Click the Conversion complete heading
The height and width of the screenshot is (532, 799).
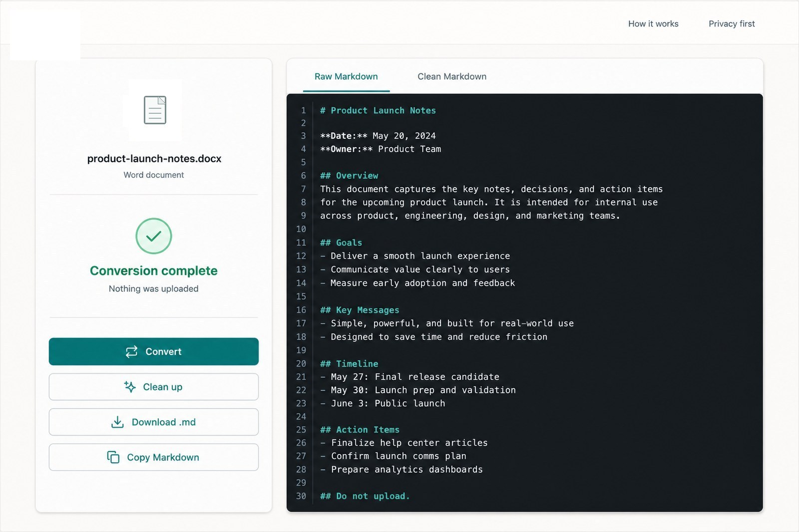coord(154,271)
